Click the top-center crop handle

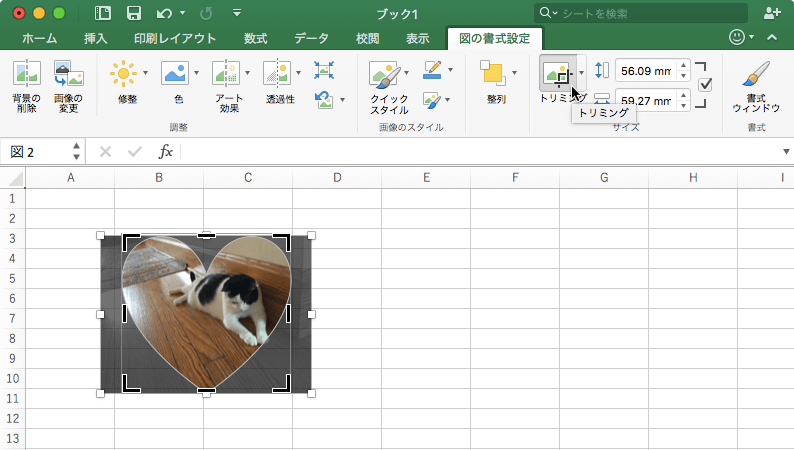(x=206, y=236)
